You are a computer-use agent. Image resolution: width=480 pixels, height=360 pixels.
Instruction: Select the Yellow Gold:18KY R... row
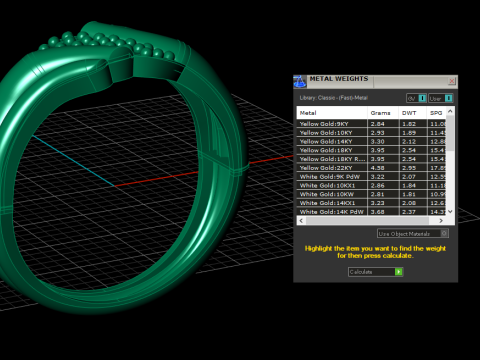click(371, 159)
